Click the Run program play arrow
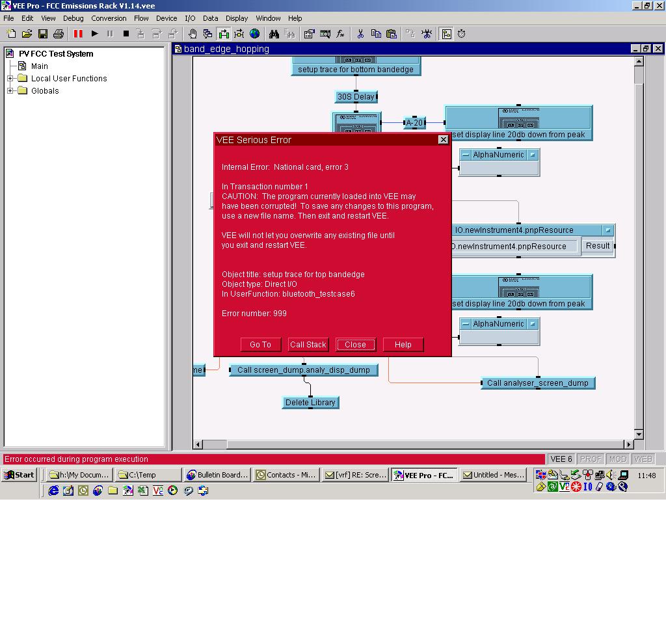The image size is (666, 644). coord(95,34)
